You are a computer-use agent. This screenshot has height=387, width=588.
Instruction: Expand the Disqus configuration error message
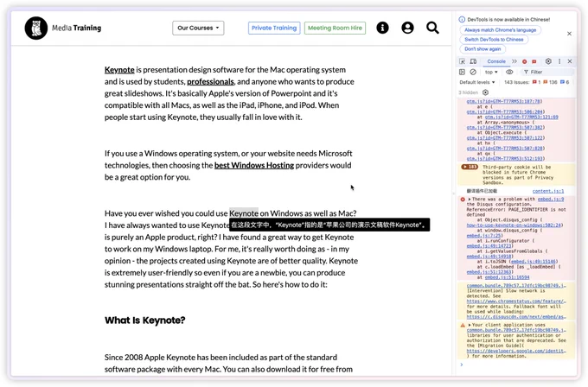point(470,200)
